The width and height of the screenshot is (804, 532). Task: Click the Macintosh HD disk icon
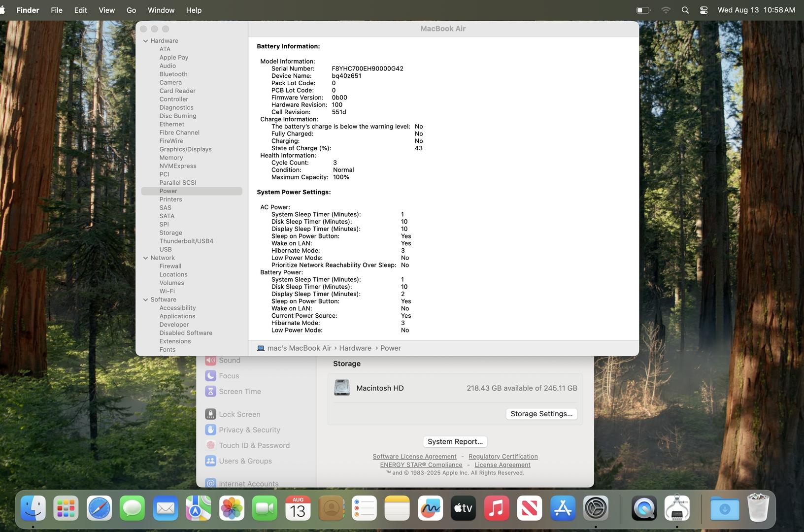[x=342, y=388]
